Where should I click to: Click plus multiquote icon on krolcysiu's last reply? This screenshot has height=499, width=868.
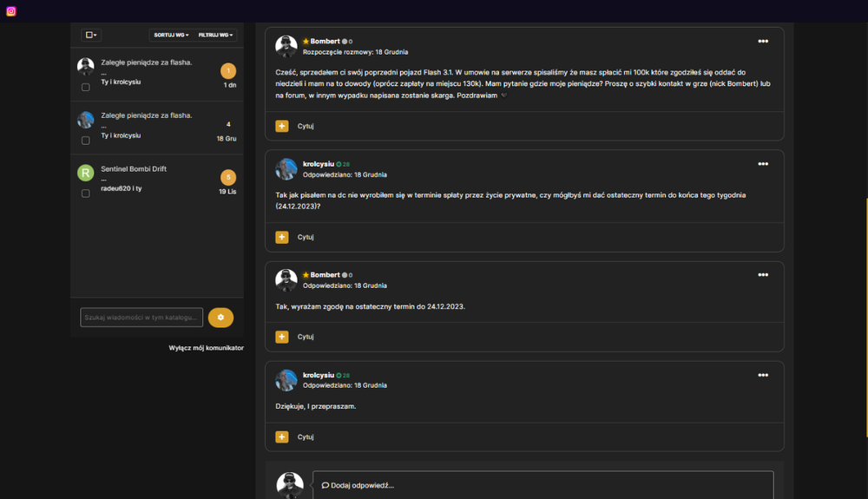tap(282, 437)
